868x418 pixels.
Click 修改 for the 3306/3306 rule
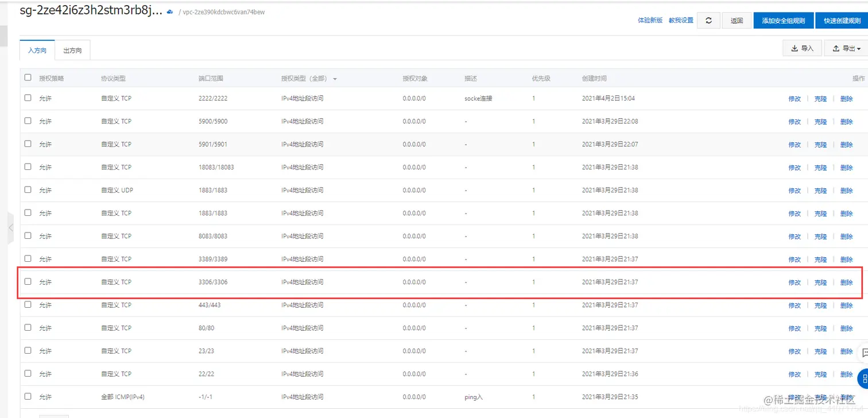(795, 282)
